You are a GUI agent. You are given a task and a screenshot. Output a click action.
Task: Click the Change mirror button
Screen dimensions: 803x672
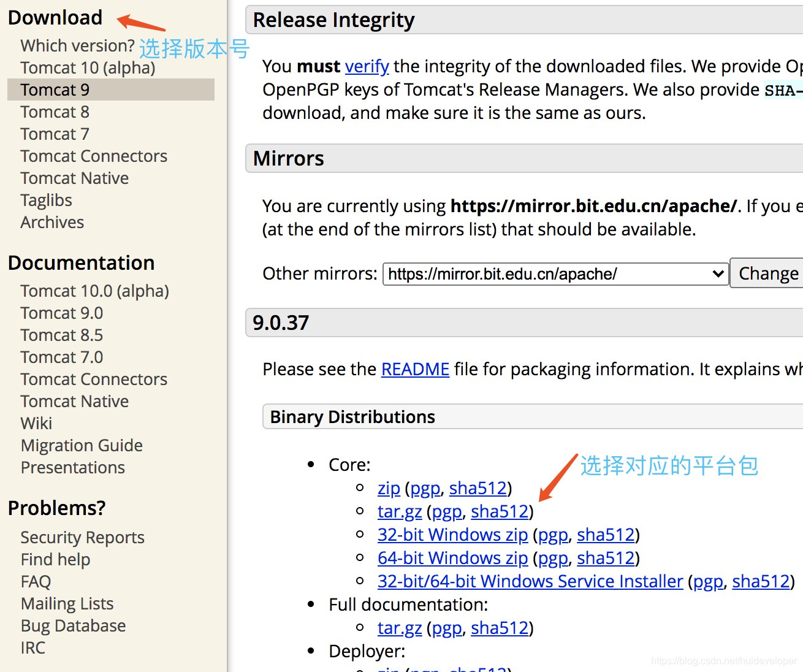tap(767, 273)
